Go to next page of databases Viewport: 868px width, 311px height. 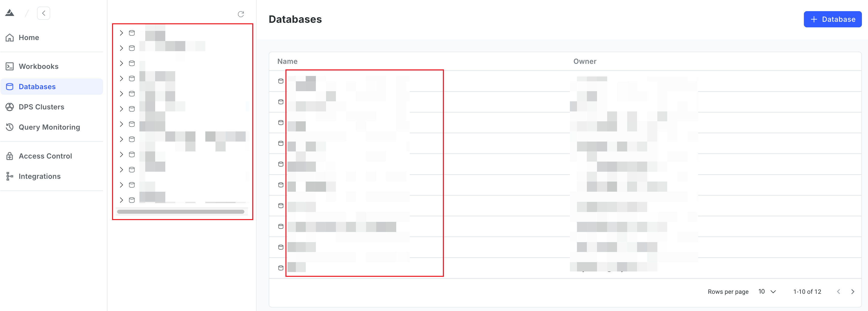(x=853, y=291)
